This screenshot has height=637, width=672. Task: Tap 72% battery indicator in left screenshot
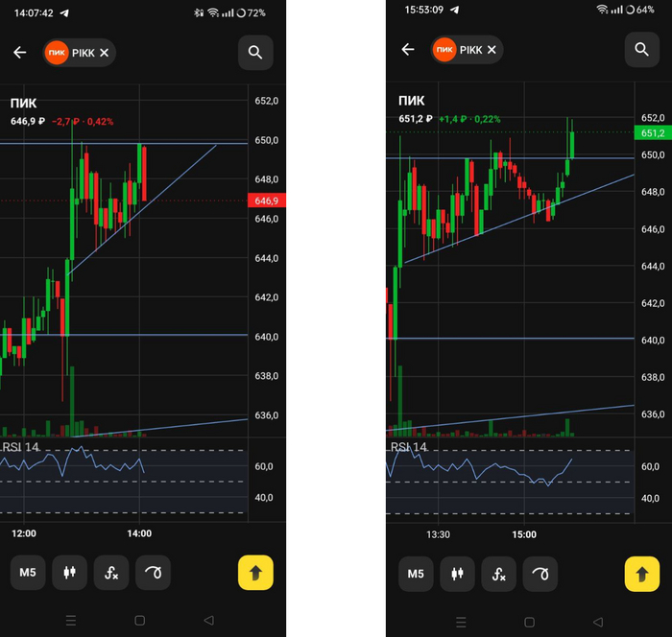click(252, 12)
